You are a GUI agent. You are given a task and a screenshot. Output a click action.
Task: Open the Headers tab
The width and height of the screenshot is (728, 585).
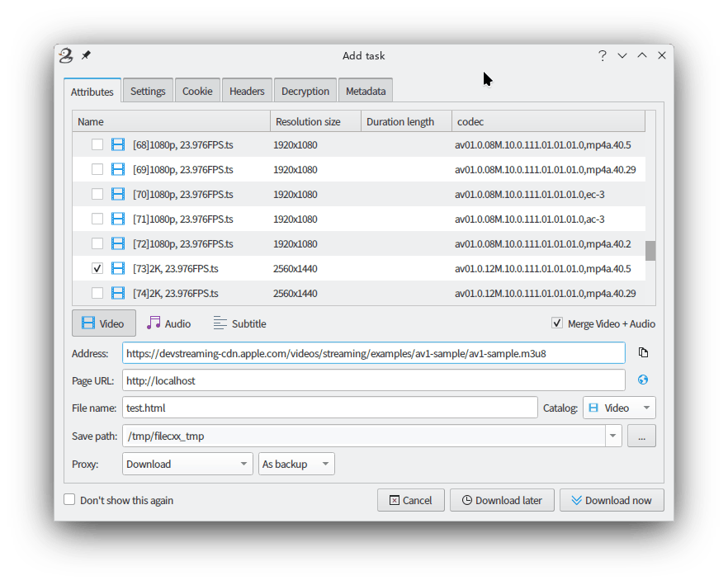pos(247,91)
